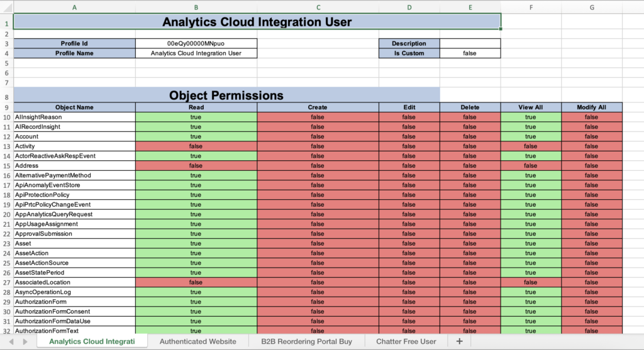Select the AIRecordInsight object cell

pyautogui.click(x=74, y=127)
